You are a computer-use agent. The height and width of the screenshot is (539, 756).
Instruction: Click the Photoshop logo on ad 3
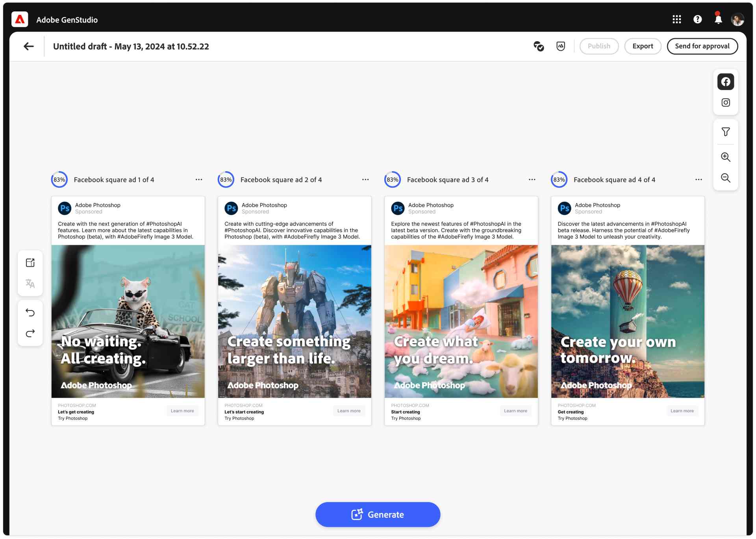pyautogui.click(x=398, y=208)
